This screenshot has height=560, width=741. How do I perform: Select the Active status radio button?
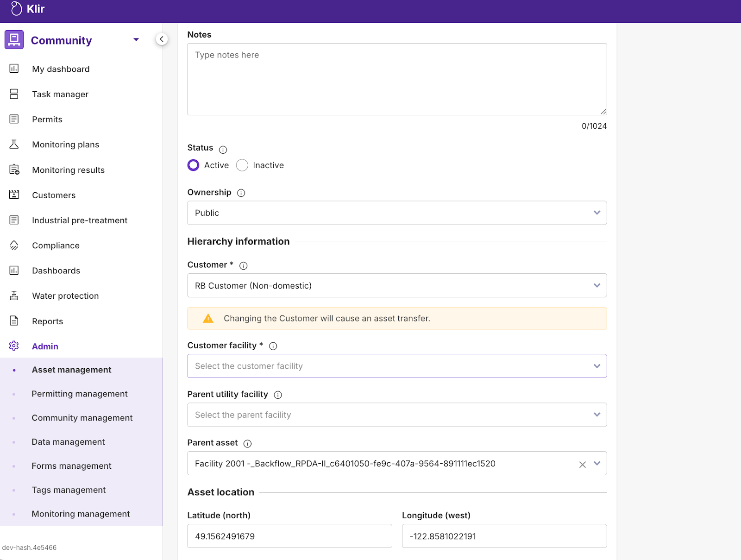click(194, 165)
